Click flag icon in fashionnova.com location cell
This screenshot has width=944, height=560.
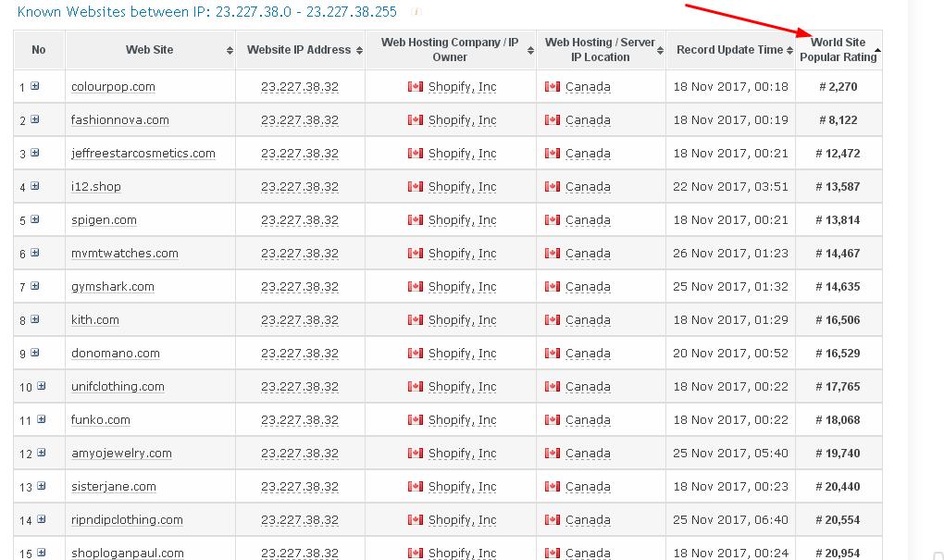[x=553, y=120]
